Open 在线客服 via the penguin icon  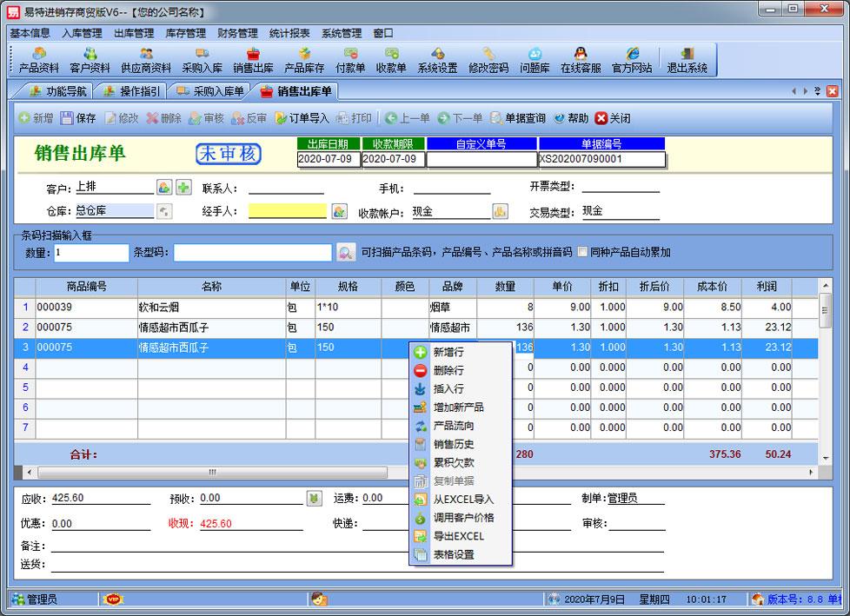click(x=580, y=60)
